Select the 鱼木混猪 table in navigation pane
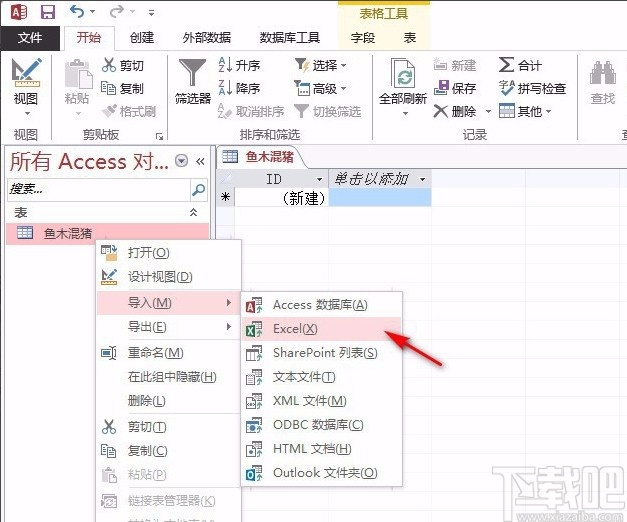Image resolution: width=627 pixels, height=522 pixels. (x=108, y=234)
